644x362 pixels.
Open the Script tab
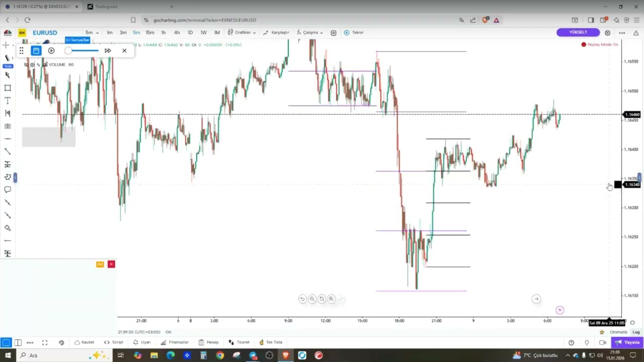coord(113,342)
